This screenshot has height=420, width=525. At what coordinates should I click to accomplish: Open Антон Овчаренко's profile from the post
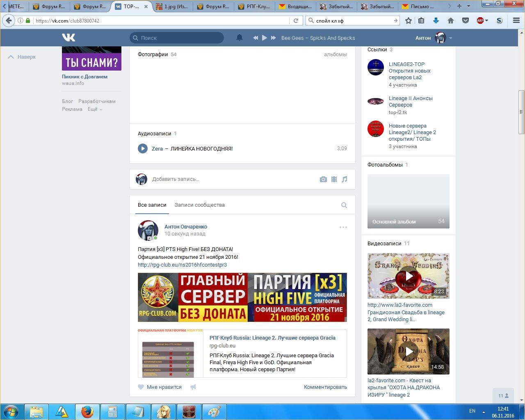(x=186, y=226)
